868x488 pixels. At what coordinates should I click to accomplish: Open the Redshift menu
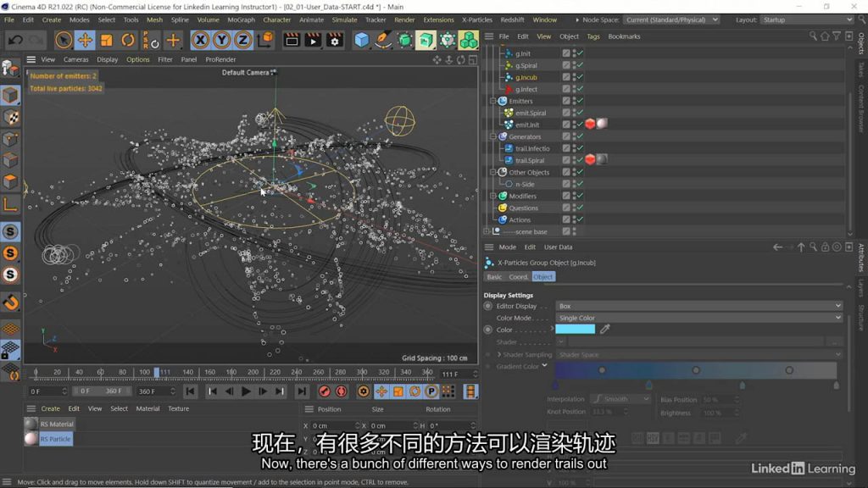coord(512,19)
